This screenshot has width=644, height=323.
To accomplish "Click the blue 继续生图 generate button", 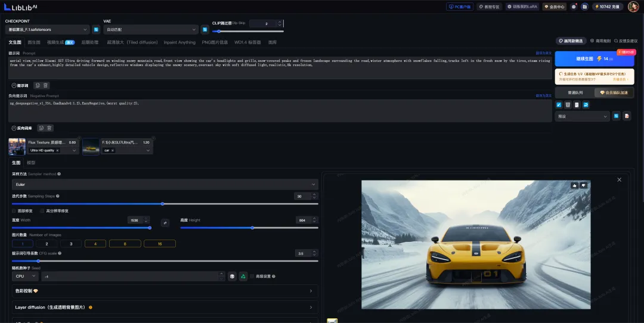I will tap(595, 58).
